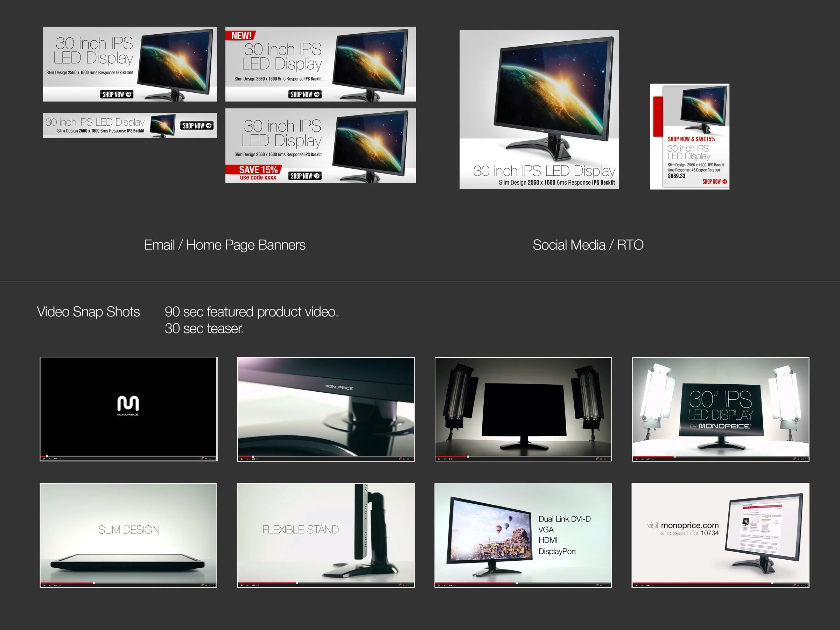Image resolution: width=840 pixels, height=630 pixels.
Task: Click red SHOP NOW on $689.33 ad
Action: coord(714,182)
